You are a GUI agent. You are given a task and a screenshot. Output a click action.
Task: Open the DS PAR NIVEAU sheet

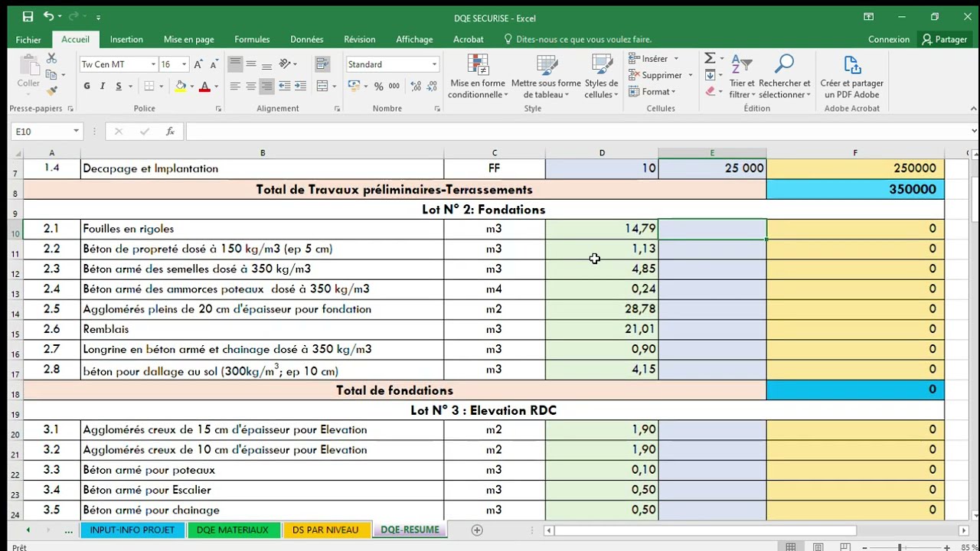click(x=325, y=530)
